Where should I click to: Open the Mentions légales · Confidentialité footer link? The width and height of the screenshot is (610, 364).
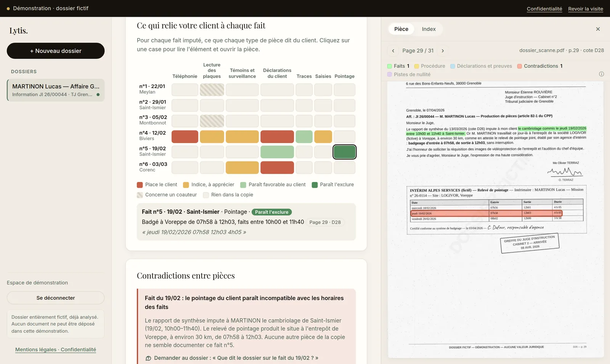pos(56,350)
